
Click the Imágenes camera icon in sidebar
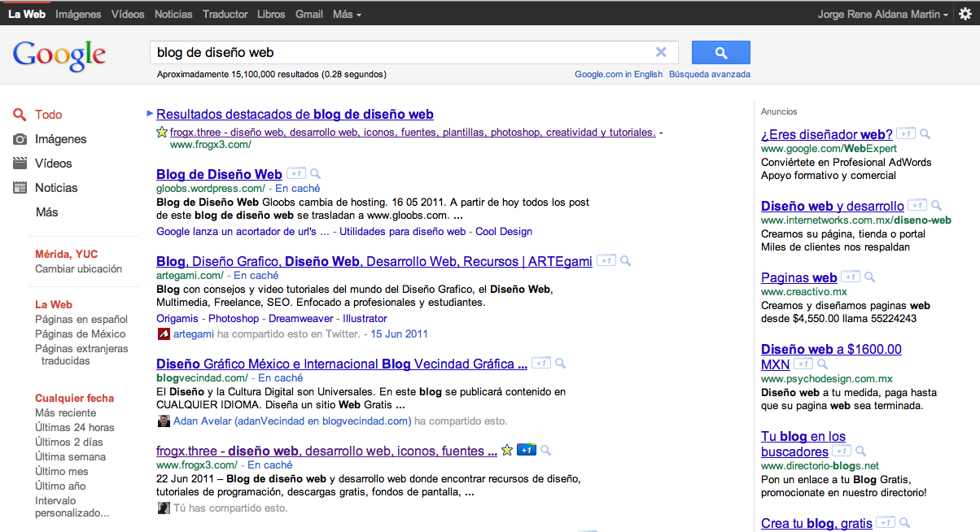[x=20, y=139]
